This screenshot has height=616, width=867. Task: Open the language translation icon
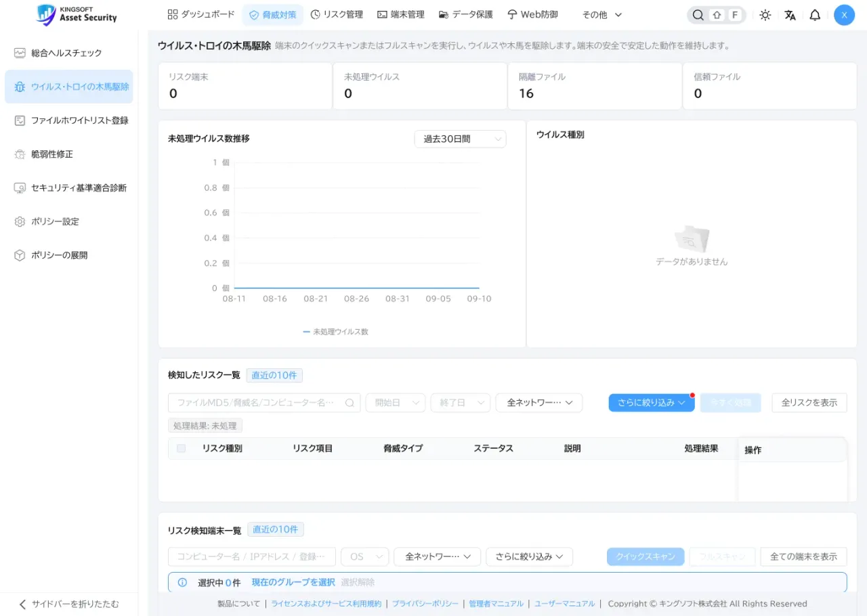pos(790,15)
